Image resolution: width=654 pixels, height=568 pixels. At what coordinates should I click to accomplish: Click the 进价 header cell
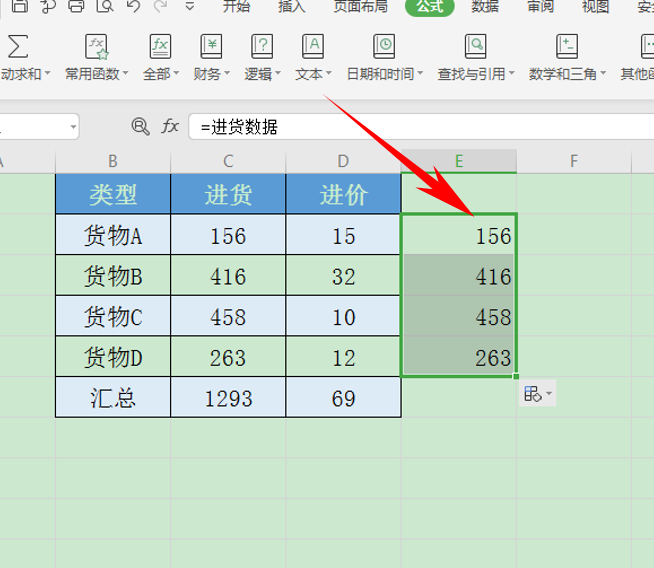(343, 194)
